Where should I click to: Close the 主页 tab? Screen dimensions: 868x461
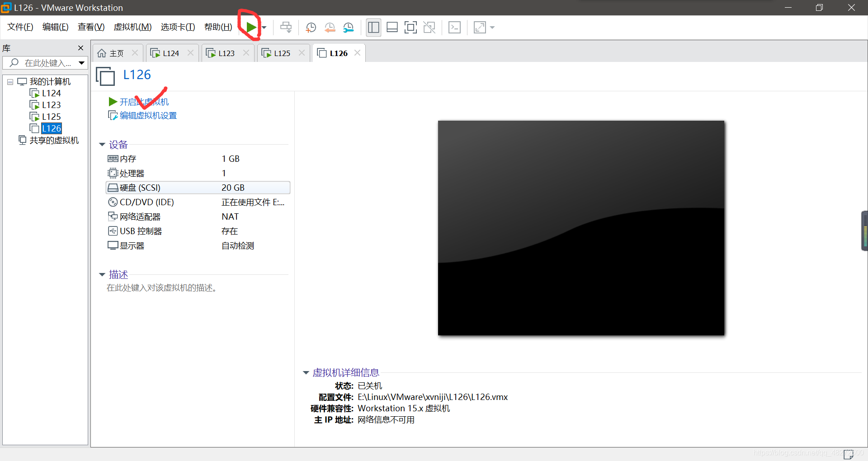pyautogui.click(x=135, y=53)
